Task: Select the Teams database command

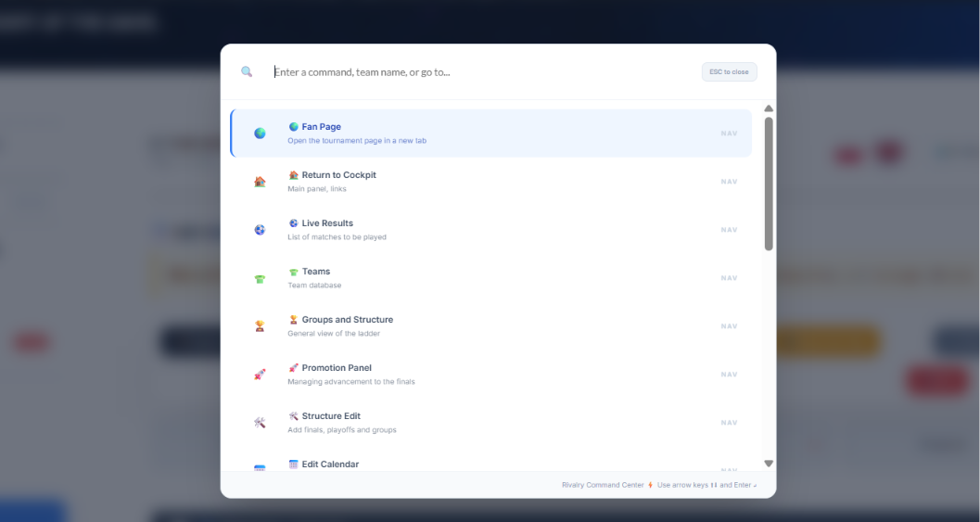Action: point(491,278)
